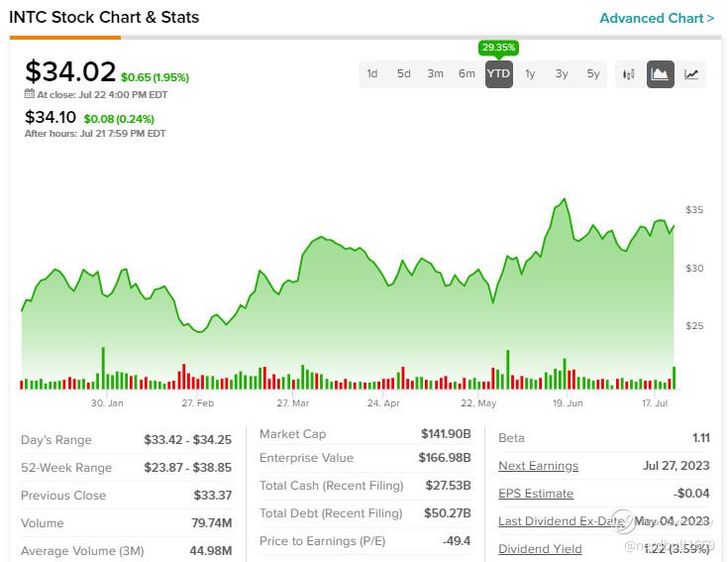The width and height of the screenshot is (728, 562).
Task: Click 52-Week Range value $23.87 - $38.85
Action: point(187,467)
